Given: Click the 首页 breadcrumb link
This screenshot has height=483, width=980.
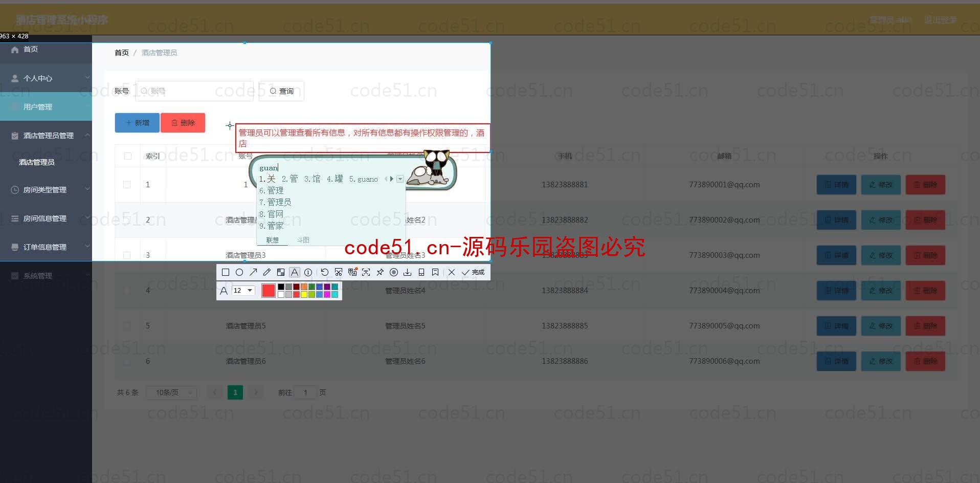Looking at the screenshot, I should [122, 53].
